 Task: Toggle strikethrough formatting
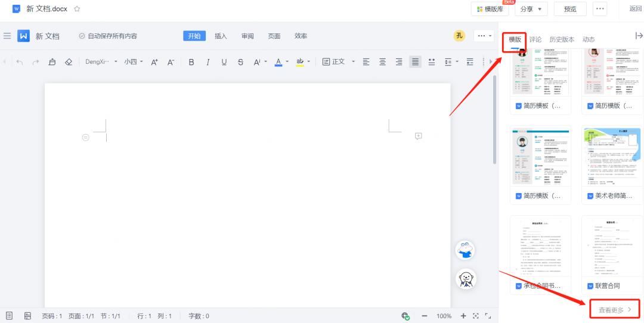click(240, 62)
